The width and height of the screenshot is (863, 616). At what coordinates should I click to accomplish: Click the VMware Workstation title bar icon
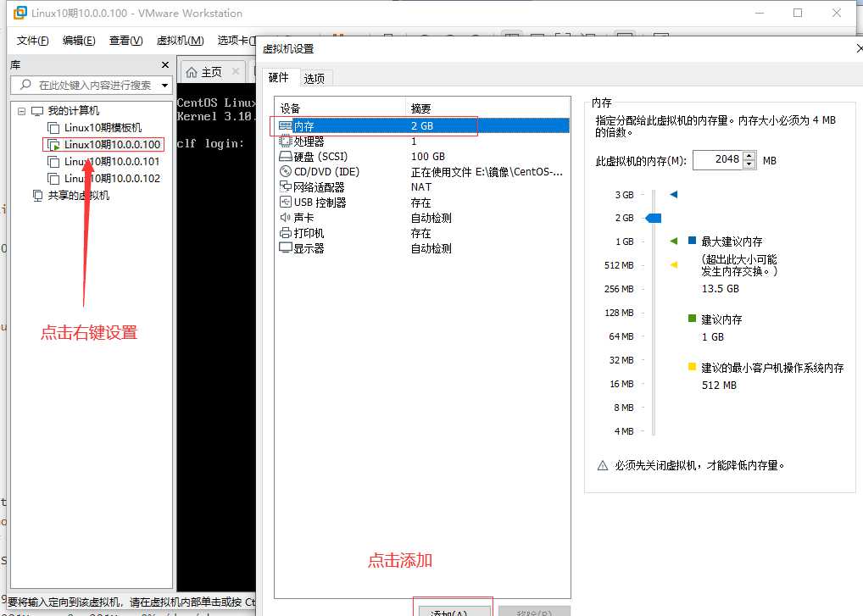pos(19,13)
